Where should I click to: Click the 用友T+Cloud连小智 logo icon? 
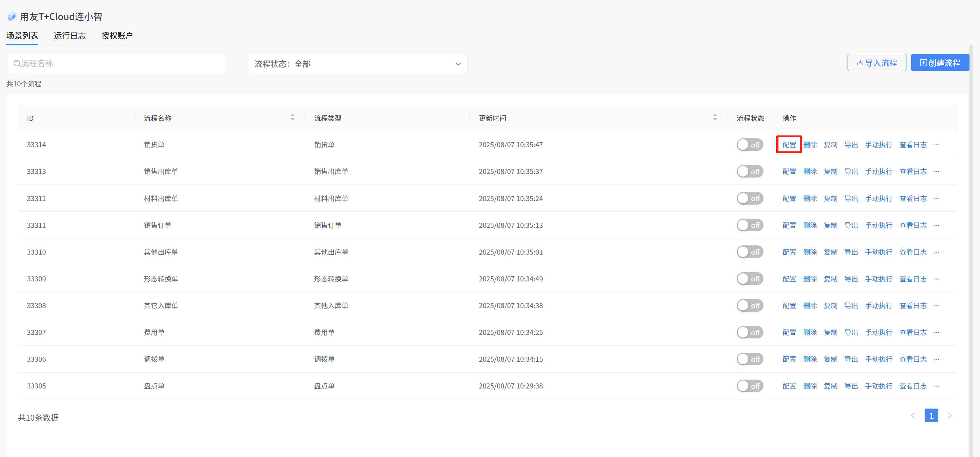pyautogui.click(x=12, y=16)
